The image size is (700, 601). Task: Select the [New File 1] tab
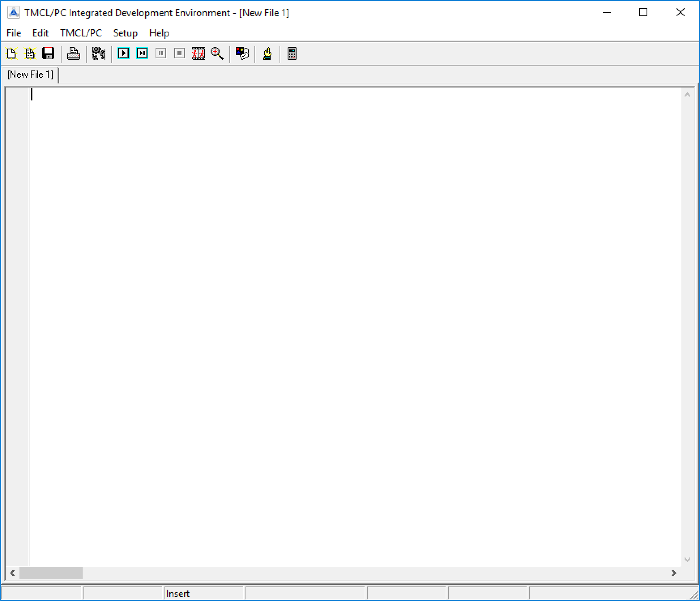[30, 75]
